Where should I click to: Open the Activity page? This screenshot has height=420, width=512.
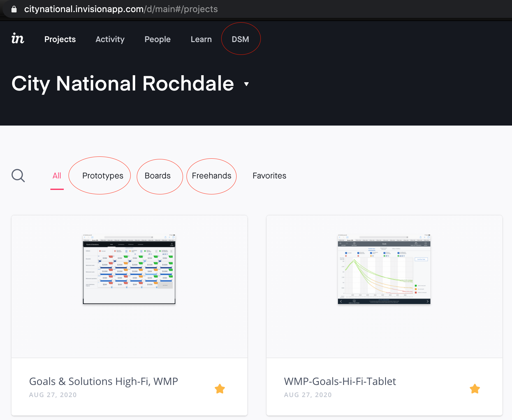[x=110, y=39]
